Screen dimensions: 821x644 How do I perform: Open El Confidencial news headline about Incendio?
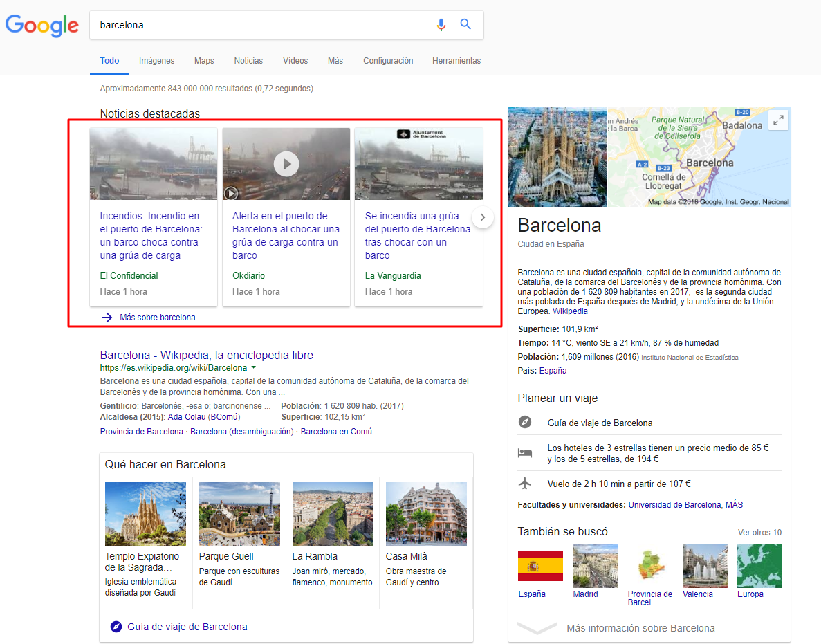151,236
